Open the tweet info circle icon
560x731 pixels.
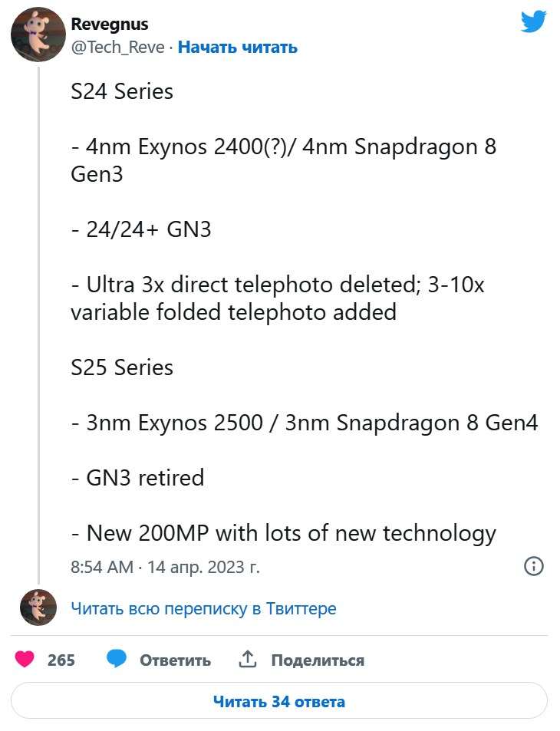(x=533, y=567)
